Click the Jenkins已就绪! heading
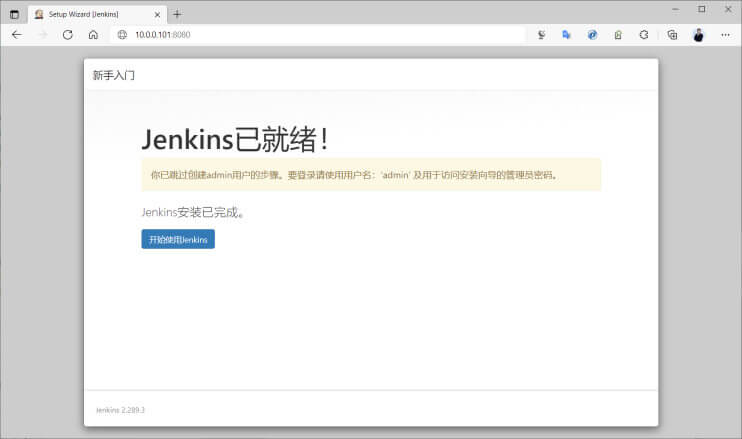Image resolution: width=742 pixels, height=439 pixels. 235,140
